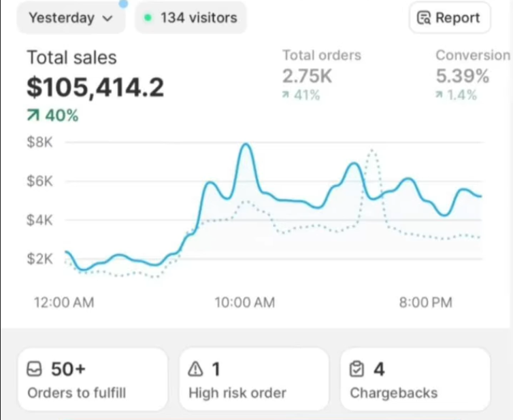Click the green 40% increase arrow
Image resolution: width=513 pixels, height=420 pixels.
pyautogui.click(x=33, y=116)
